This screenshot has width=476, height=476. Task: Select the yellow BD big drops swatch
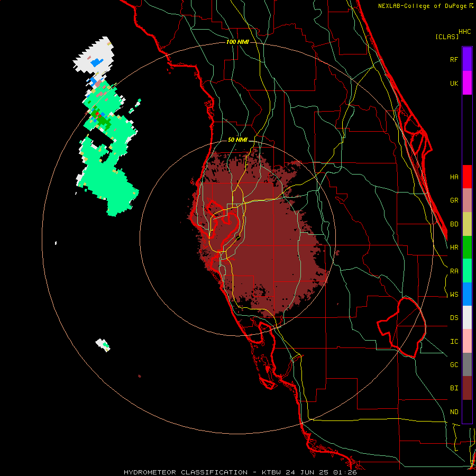point(467,224)
